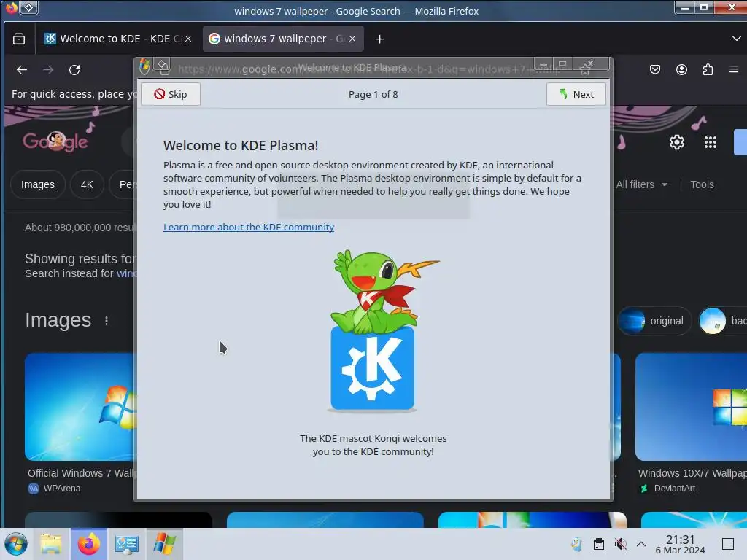Close the Welcome to KDE browser tab

pyautogui.click(x=188, y=39)
